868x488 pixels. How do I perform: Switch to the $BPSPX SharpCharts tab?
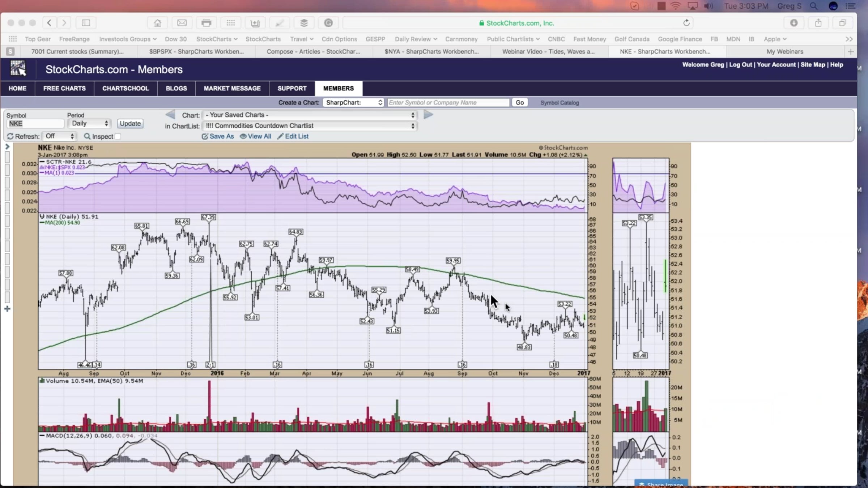point(196,52)
